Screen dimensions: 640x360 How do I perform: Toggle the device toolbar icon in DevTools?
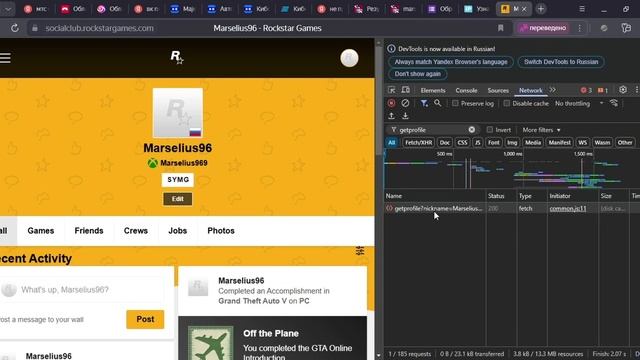point(405,90)
